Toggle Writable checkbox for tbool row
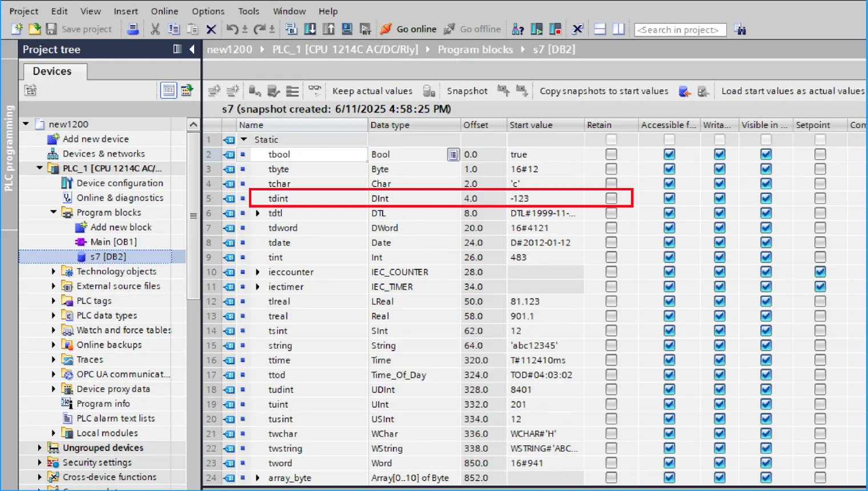The height and width of the screenshot is (491, 868). click(720, 154)
